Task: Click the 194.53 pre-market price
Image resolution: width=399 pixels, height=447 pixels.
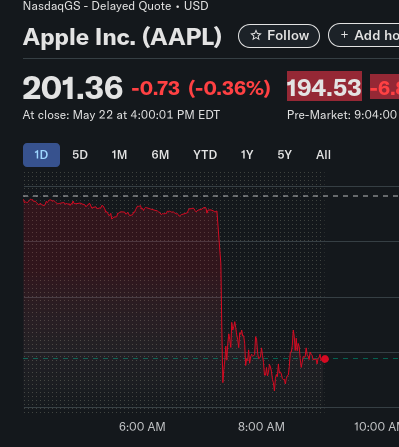Action: (324, 88)
